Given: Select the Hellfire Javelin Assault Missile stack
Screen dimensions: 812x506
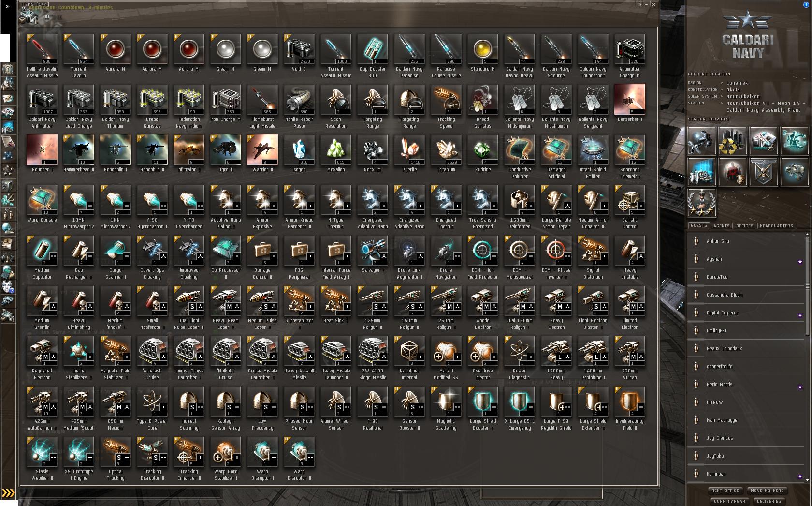Looking at the screenshot, I should [42, 56].
